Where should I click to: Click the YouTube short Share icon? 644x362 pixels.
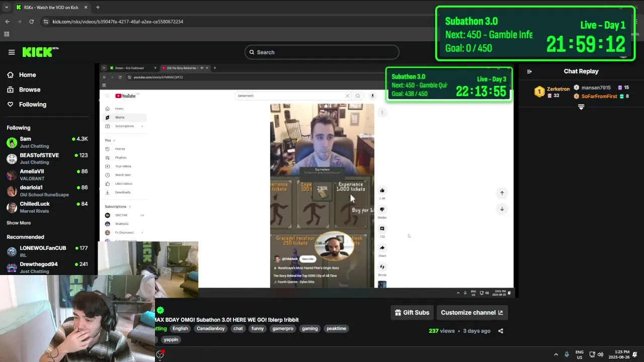(x=382, y=248)
